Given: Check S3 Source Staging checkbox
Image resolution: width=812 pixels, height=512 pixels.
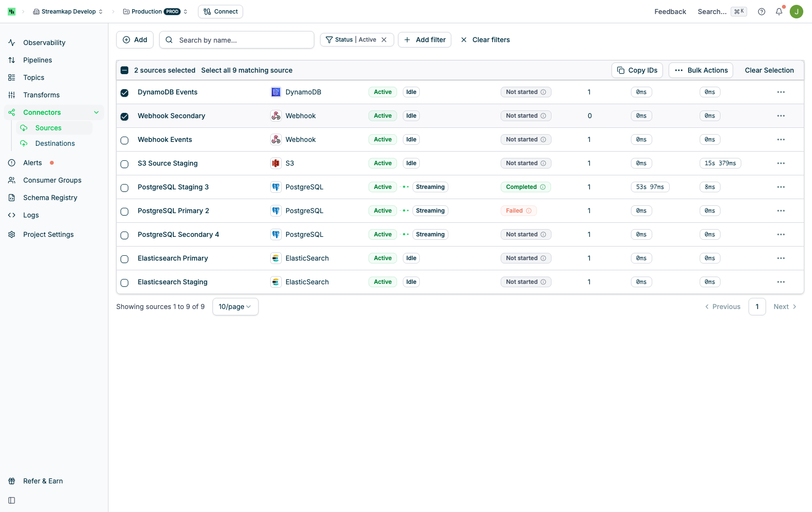Looking at the screenshot, I should 124,164.
